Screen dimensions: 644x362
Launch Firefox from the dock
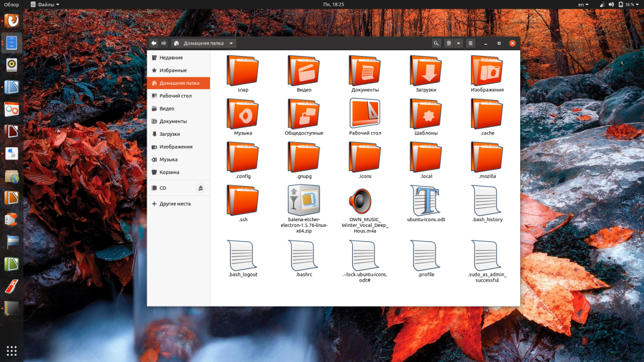[12, 21]
